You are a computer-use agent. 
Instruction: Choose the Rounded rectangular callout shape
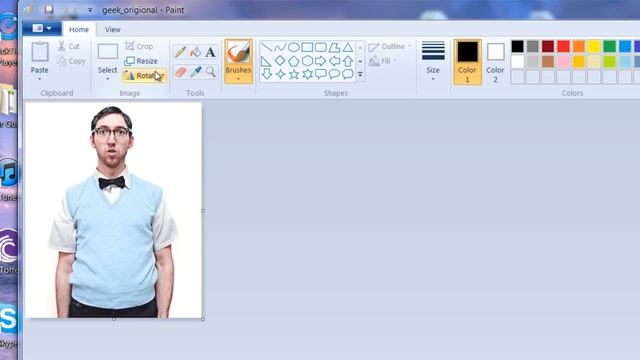pyautogui.click(x=320, y=74)
